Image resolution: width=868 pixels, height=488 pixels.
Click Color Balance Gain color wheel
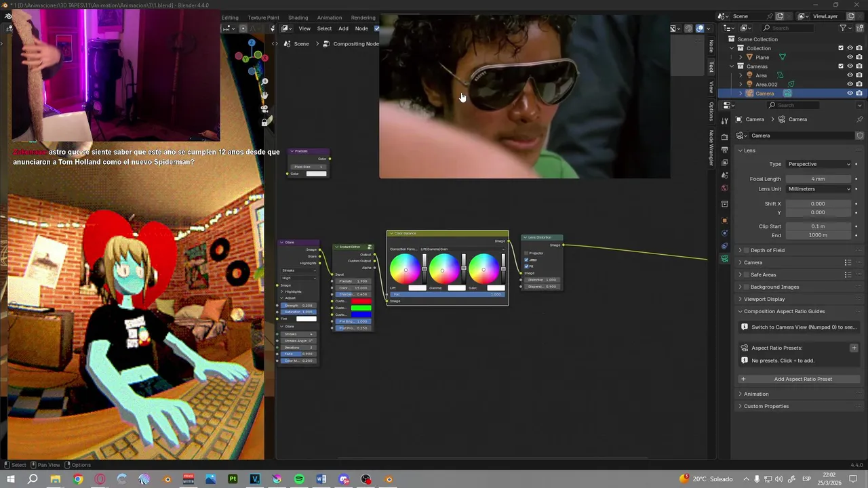point(483,269)
